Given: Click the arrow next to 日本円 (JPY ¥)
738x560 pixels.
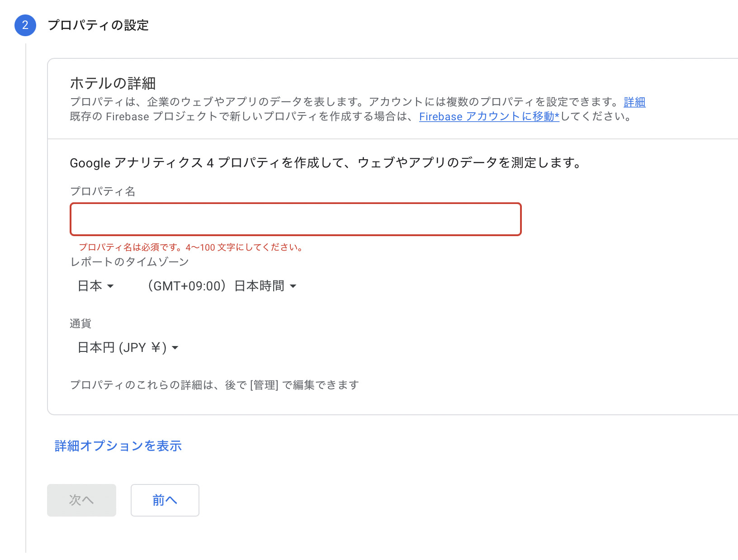Looking at the screenshot, I should pyautogui.click(x=175, y=348).
